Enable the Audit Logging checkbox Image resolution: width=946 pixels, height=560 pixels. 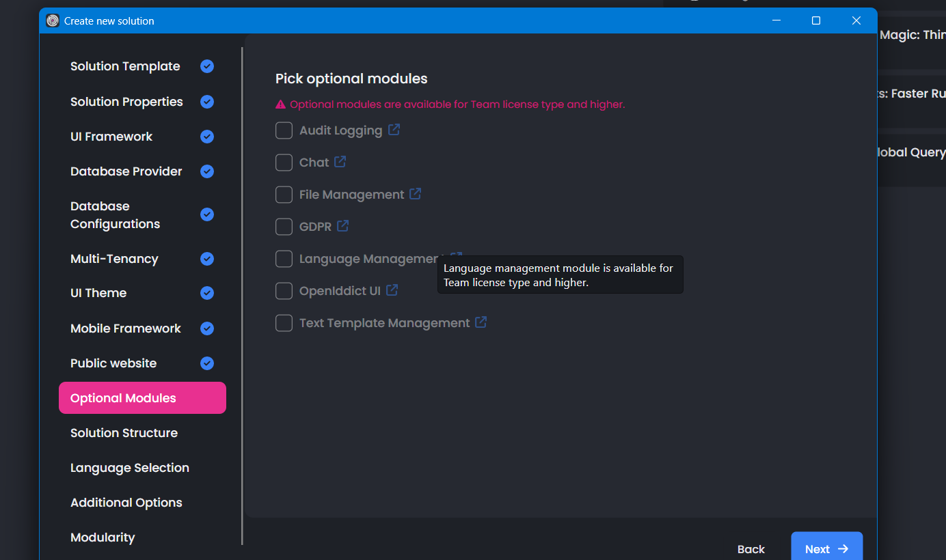(x=284, y=130)
